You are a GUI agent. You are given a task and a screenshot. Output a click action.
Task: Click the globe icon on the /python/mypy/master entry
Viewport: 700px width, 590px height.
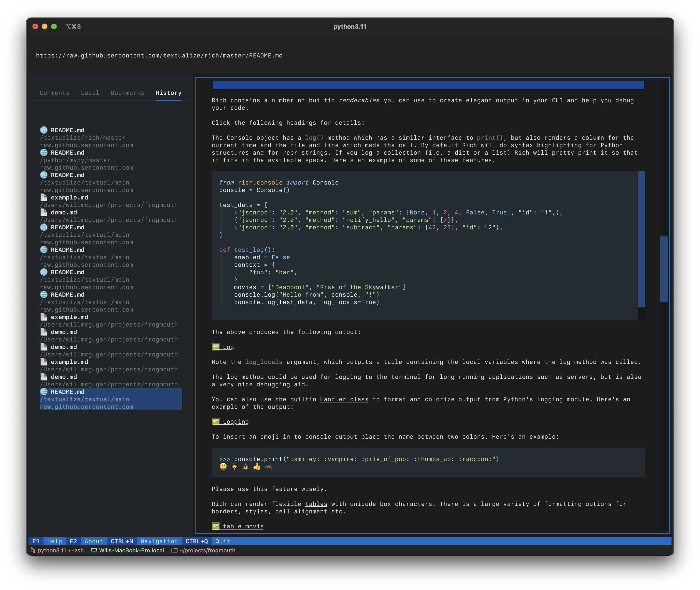(44, 152)
